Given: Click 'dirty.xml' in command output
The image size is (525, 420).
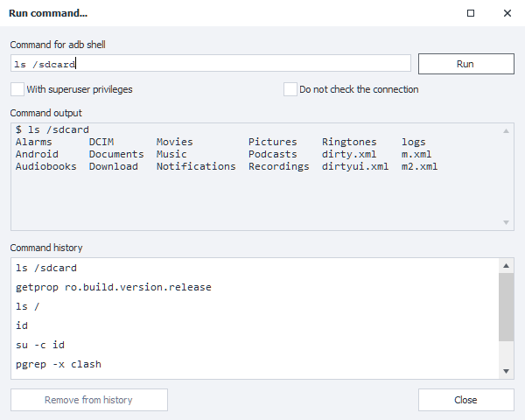Looking at the screenshot, I should point(349,154).
